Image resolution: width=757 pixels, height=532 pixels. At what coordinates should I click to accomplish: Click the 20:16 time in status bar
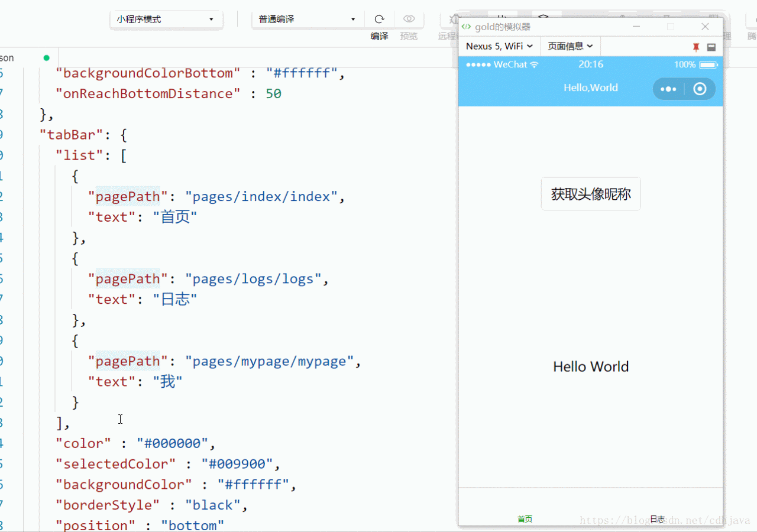point(591,64)
